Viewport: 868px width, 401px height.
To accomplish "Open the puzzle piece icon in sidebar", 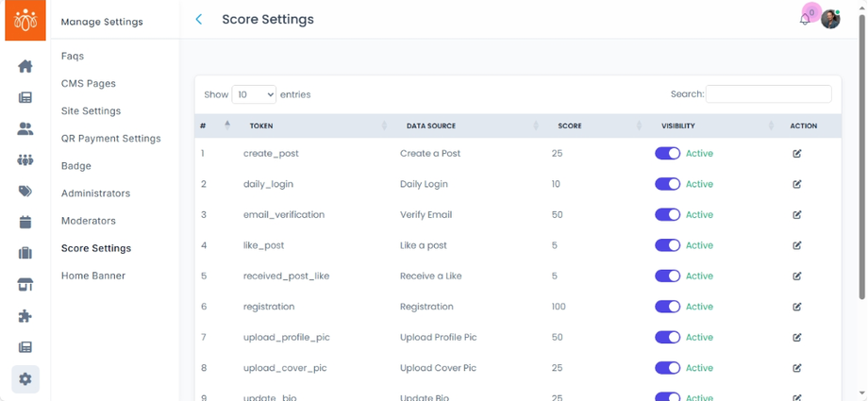I will point(25,316).
